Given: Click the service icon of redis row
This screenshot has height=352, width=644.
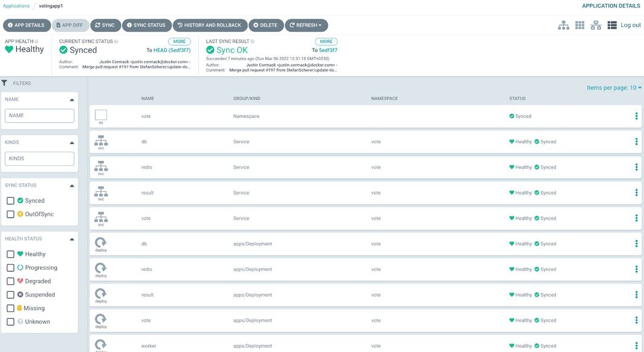Looking at the screenshot, I should [x=101, y=166].
